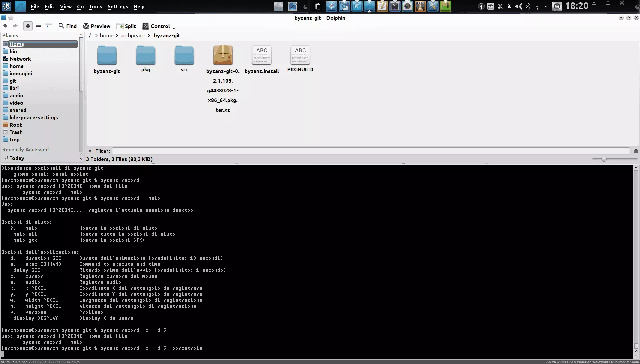Open the Tools menu
The image size is (640, 364).
point(95,6)
